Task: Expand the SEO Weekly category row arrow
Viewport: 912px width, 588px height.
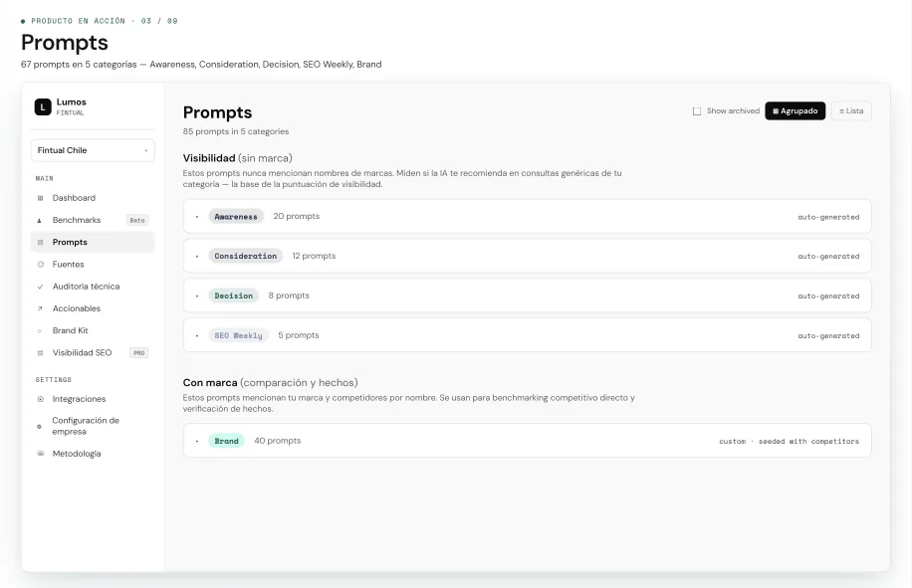Action: point(197,336)
